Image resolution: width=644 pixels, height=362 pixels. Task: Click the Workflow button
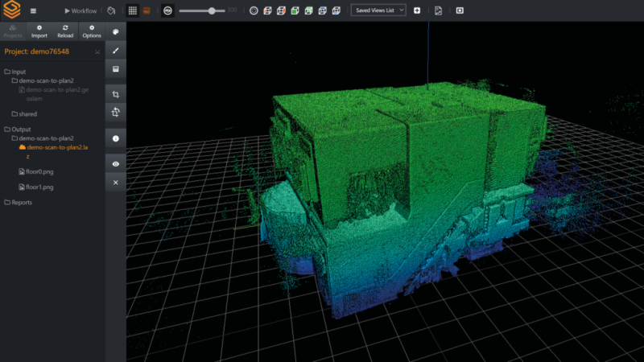pyautogui.click(x=80, y=11)
